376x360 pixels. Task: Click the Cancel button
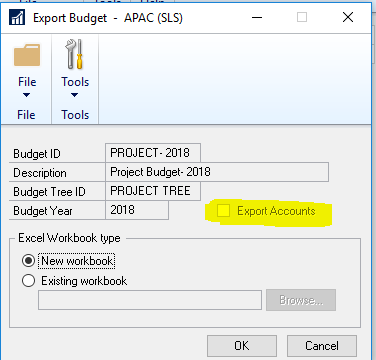point(322,346)
